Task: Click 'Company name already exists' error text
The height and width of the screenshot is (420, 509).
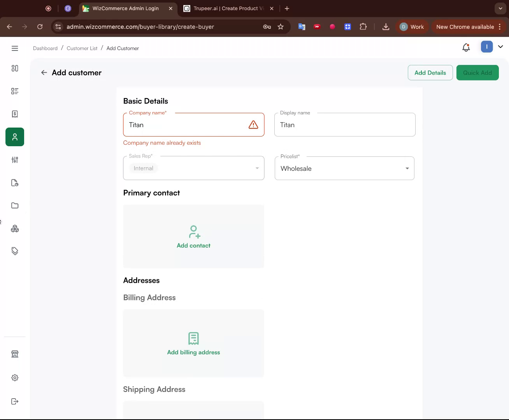Action: tap(162, 143)
